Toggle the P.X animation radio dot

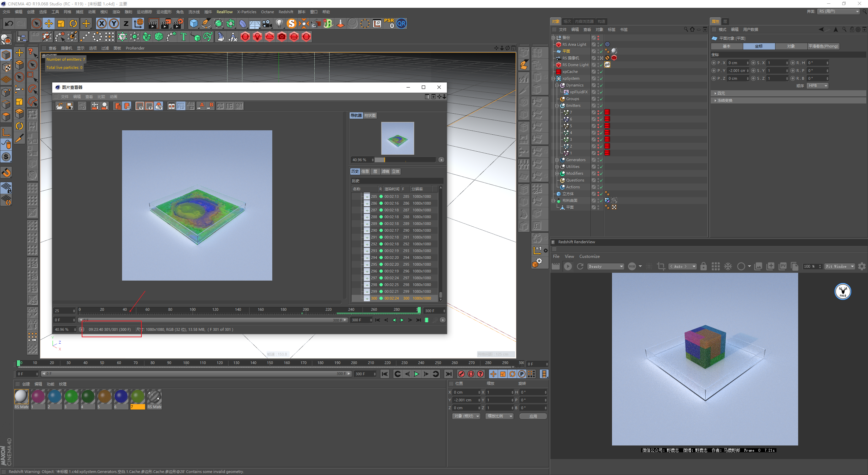click(714, 63)
